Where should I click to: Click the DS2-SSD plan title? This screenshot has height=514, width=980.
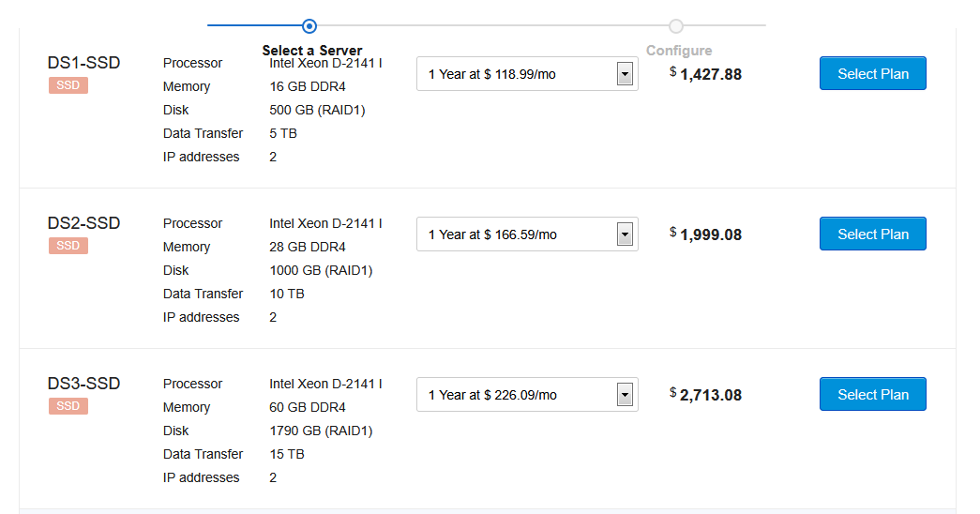click(x=84, y=223)
